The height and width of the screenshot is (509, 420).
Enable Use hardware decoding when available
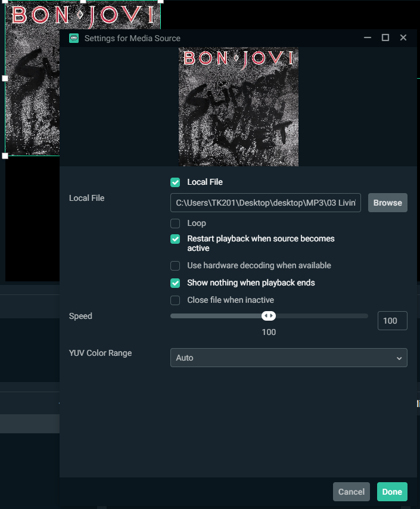coord(175,266)
